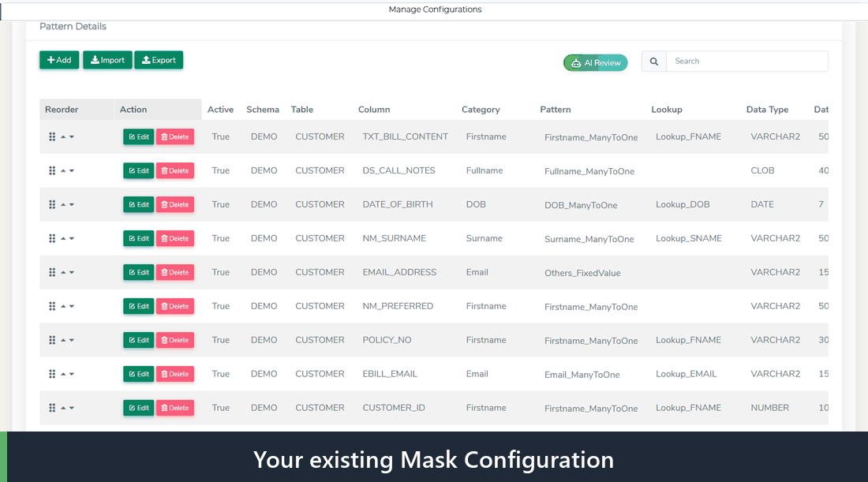Image resolution: width=868 pixels, height=482 pixels.
Task: Move EMAIL_ADDRESS row down
Action: click(71, 272)
